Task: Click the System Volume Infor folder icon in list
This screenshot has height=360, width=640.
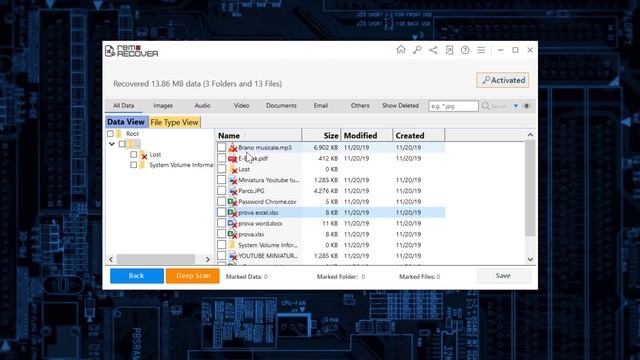Action: [233, 245]
